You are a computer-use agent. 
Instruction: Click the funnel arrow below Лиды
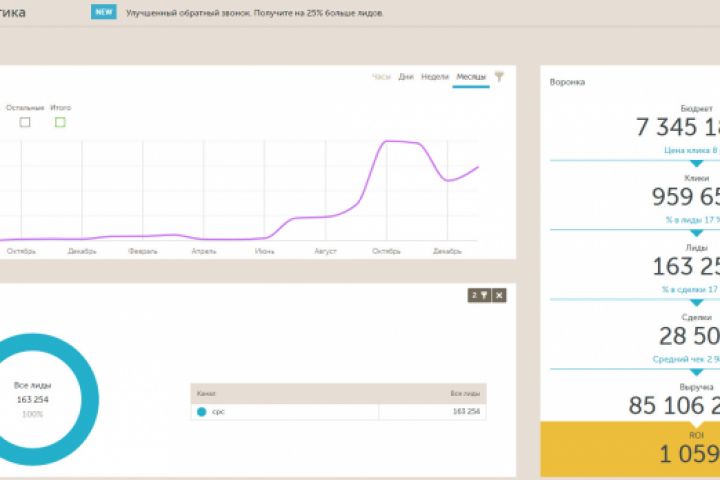tap(697, 301)
